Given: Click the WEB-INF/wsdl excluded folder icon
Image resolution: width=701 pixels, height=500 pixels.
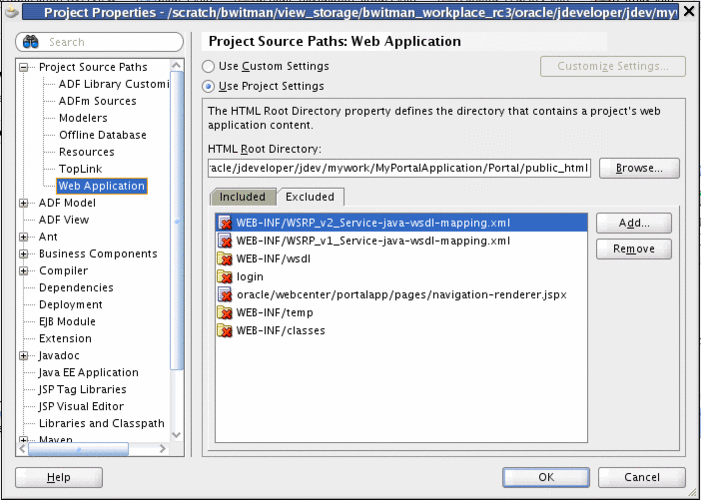Looking at the screenshot, I should pos(224,259).
